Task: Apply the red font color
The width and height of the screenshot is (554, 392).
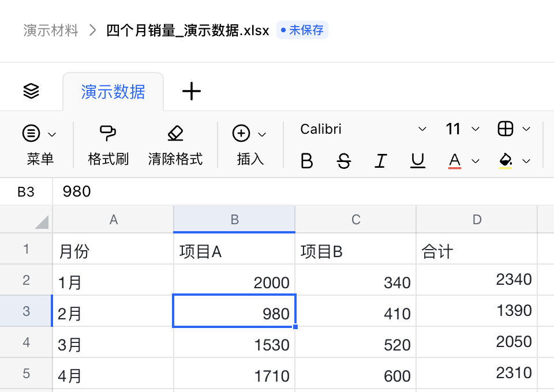Action: coord(454,161)
